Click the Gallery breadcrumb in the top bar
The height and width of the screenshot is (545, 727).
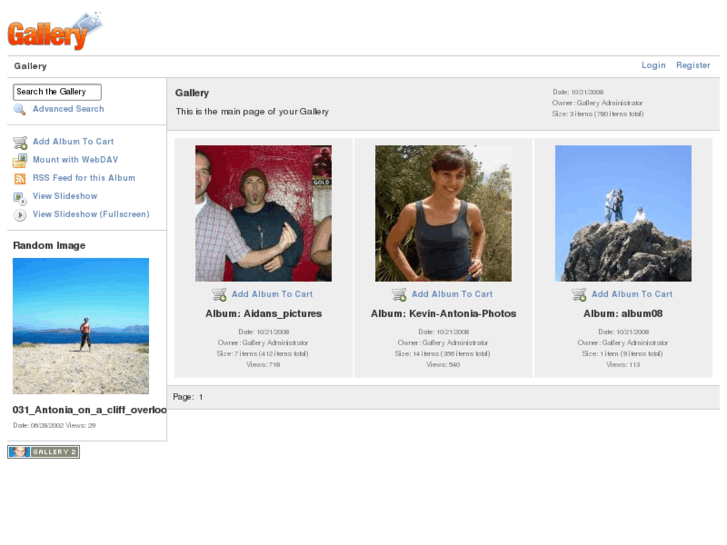coord(30,66)
